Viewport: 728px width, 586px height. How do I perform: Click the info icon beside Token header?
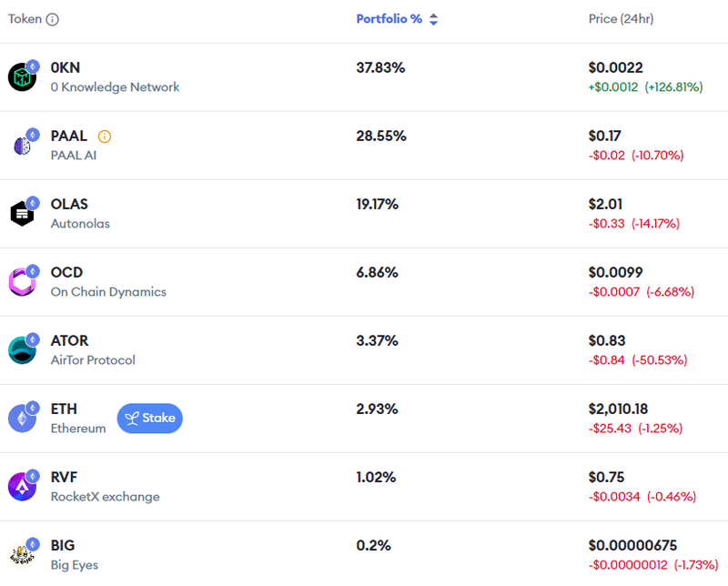pos(53,19)
